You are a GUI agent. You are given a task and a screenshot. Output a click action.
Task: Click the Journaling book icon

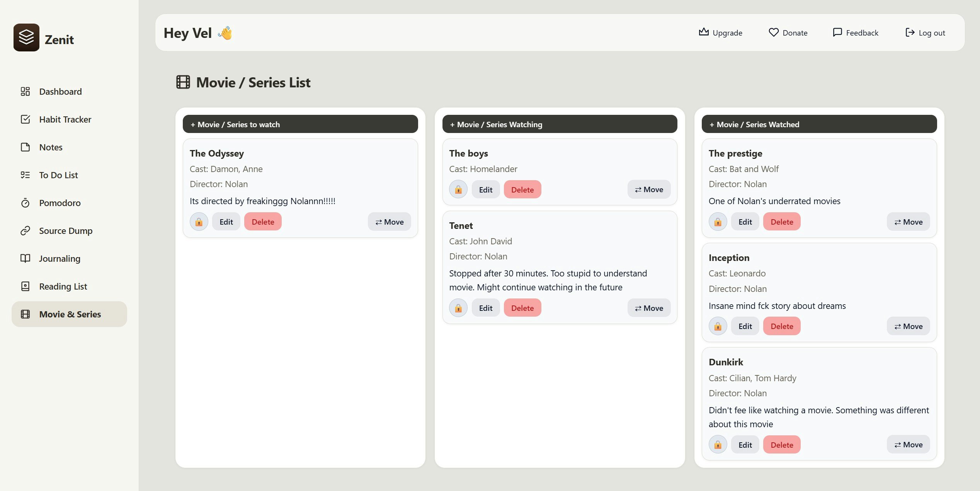coord(25,259)
